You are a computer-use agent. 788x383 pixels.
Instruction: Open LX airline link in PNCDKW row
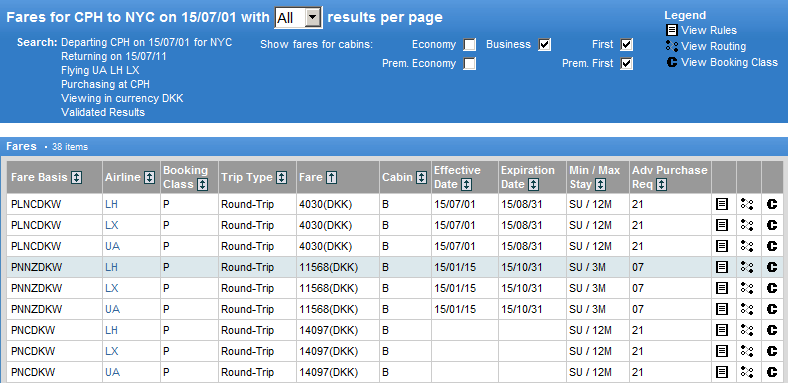112,351
